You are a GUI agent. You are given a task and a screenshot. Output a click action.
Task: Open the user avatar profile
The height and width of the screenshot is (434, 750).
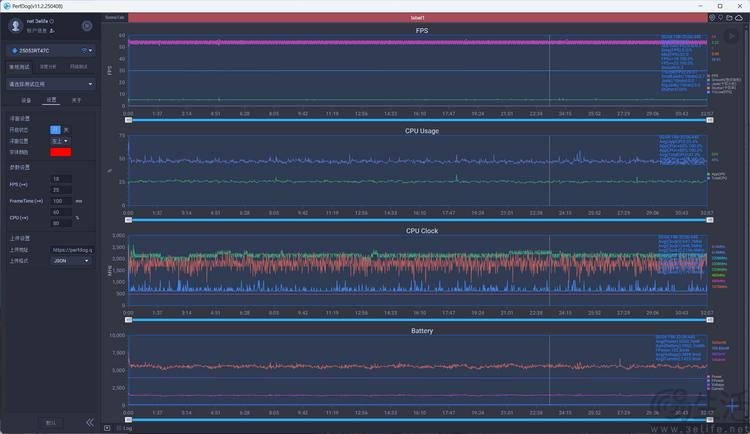(15, 26)
